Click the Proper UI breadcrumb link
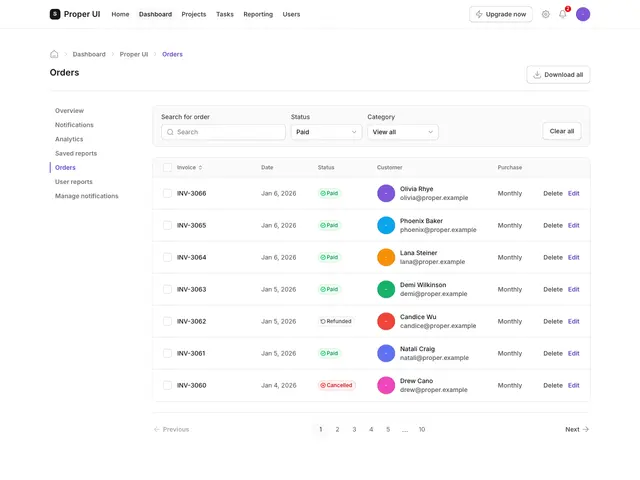640x480 pixels. (x=134, y=54)
